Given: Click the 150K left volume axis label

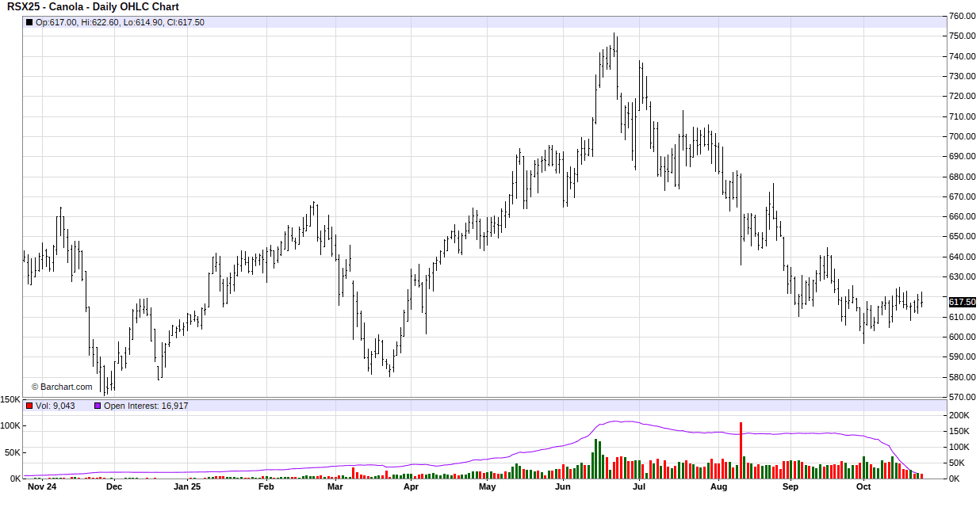Looking at the screenshot, I should coord(10,399).
